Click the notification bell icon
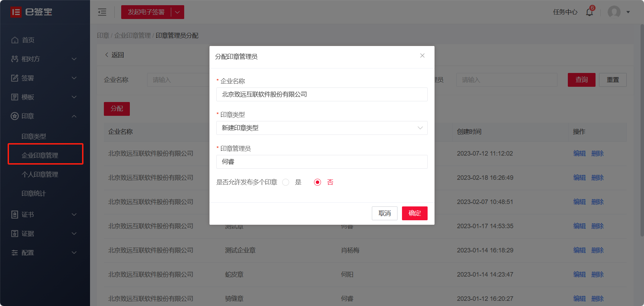644x306 pixels. [589, 12]
